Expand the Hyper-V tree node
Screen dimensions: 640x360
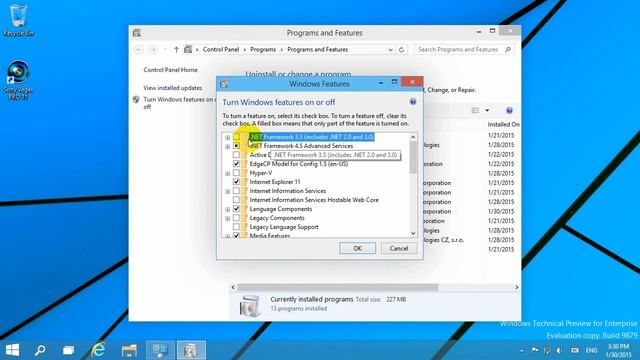coord(228,173)
